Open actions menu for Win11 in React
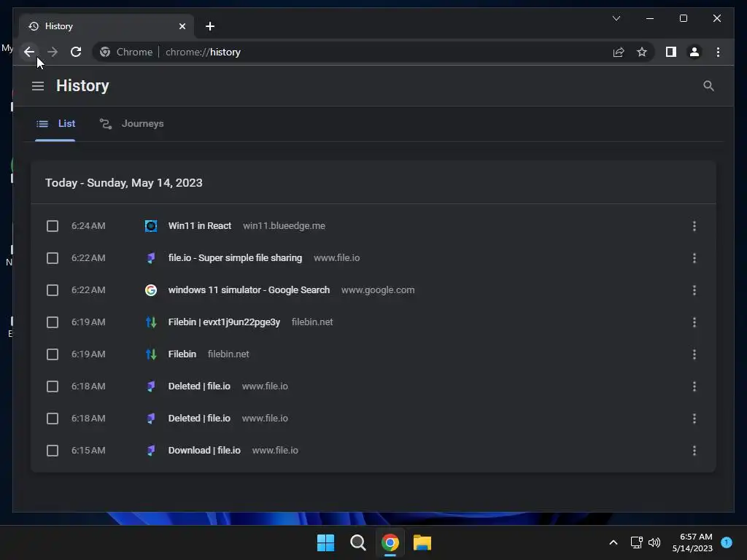This screenshot has height=560, width=747. click(x=694, y=226)
